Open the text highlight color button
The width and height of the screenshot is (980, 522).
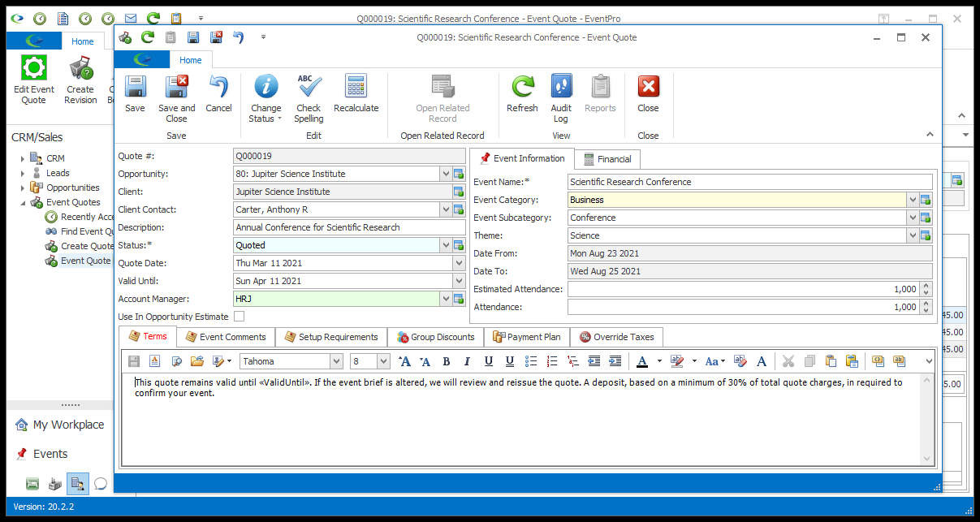[x=678, y=361]
